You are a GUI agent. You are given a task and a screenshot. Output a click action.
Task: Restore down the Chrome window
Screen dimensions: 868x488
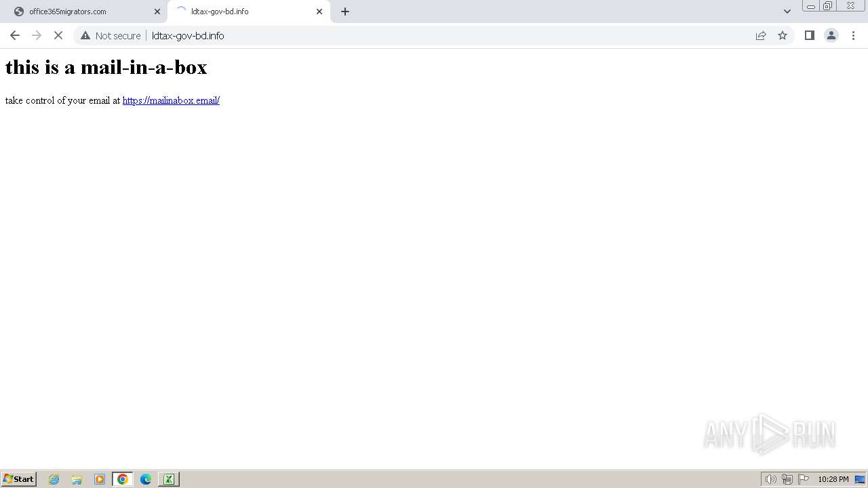(828, 6)
